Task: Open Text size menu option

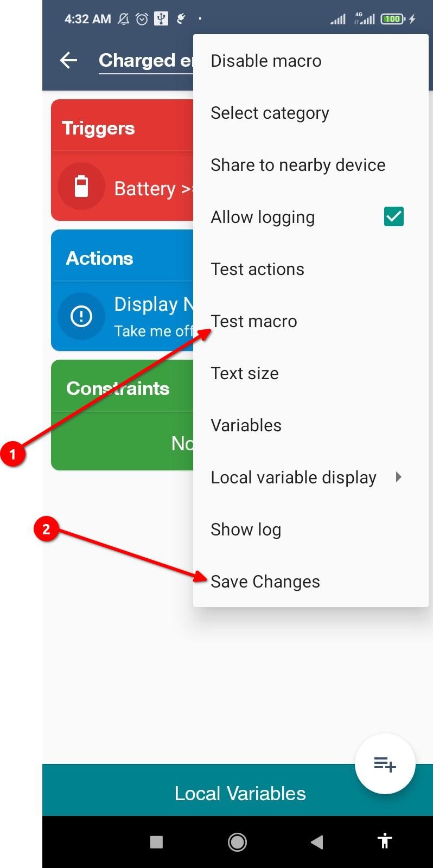Action: click(311, 373)
